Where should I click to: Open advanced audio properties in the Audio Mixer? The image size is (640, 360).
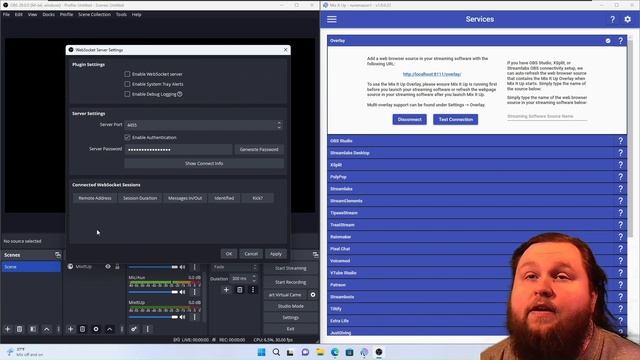point(133,329)
